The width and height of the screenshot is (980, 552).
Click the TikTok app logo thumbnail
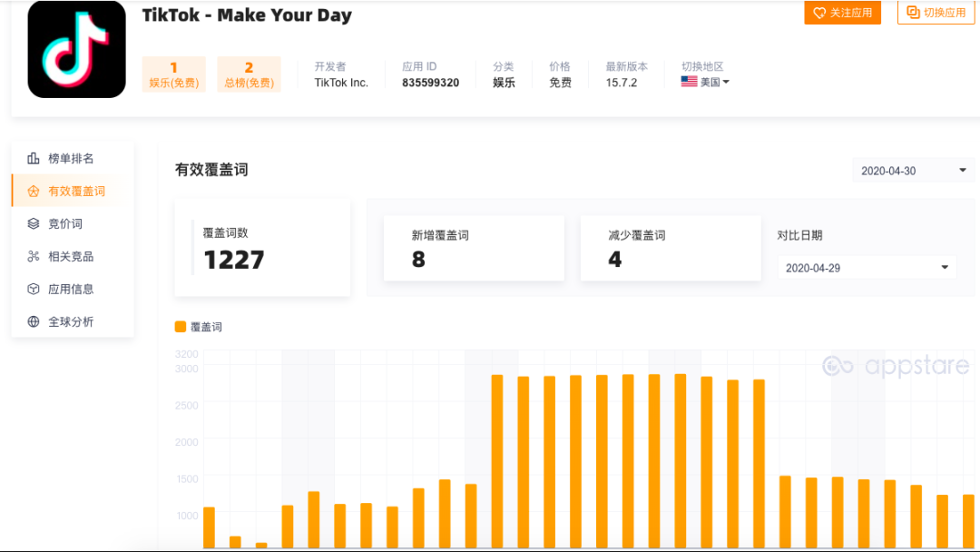click(76, 49)
